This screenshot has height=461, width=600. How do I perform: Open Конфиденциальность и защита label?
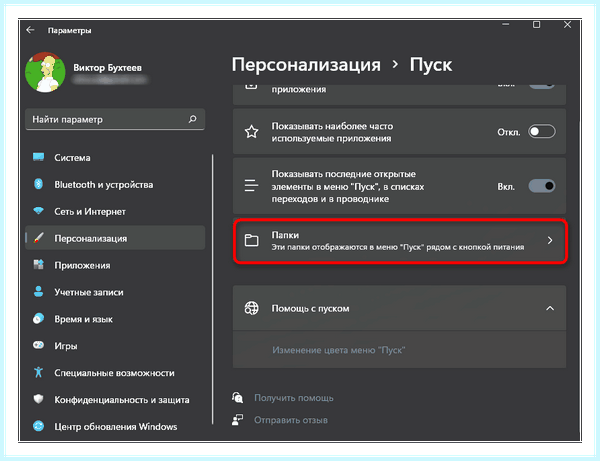coord(122,400)
